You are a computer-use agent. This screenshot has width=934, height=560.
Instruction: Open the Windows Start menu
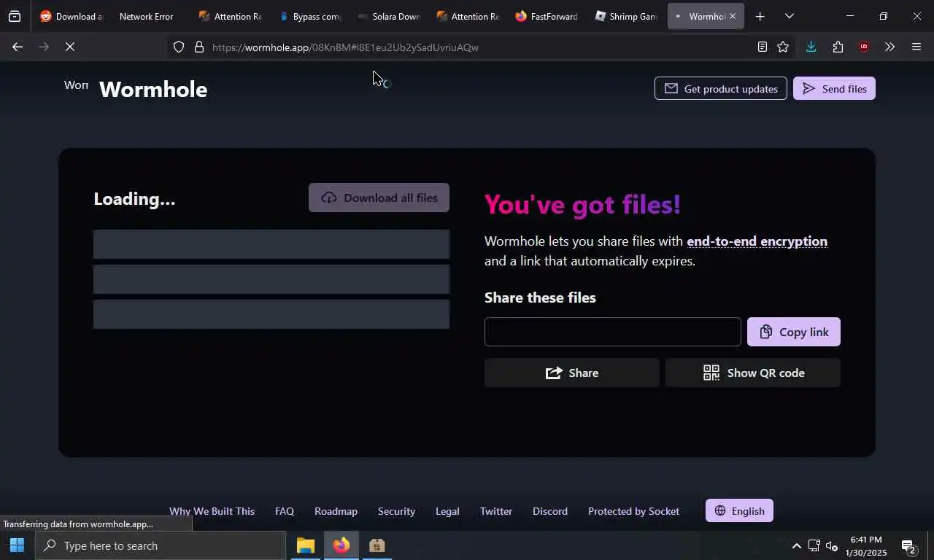click(17, 545)
